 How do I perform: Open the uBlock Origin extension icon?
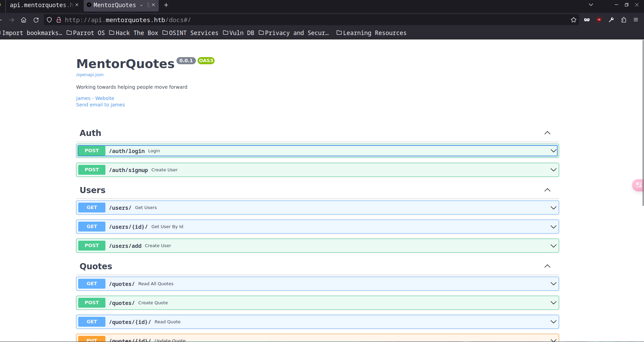(x=599, y=20)
